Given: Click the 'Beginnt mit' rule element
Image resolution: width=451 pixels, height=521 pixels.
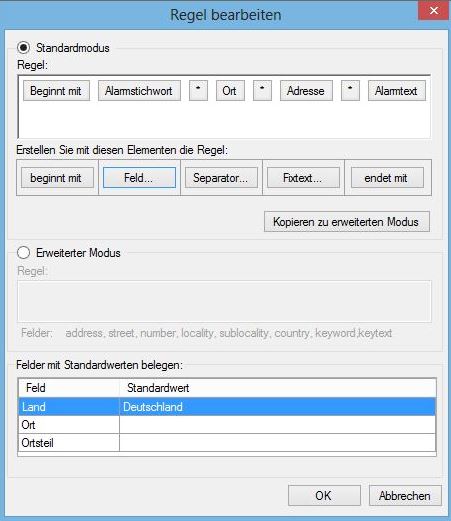Looking at the screenshot, I should coord(56,91).
